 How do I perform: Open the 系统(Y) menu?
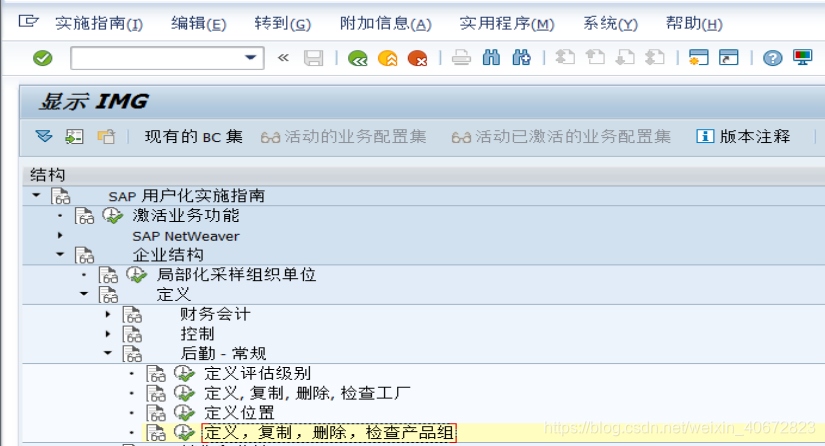[x=610, y=23]
